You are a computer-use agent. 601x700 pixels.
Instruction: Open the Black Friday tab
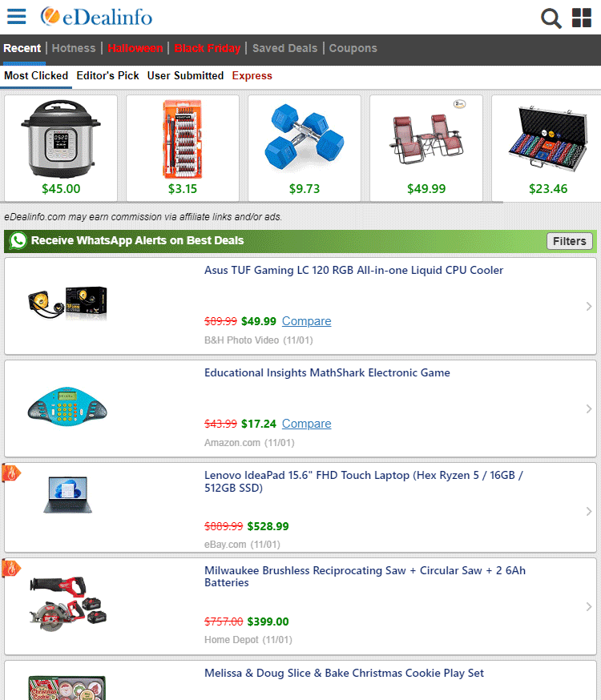208,48
